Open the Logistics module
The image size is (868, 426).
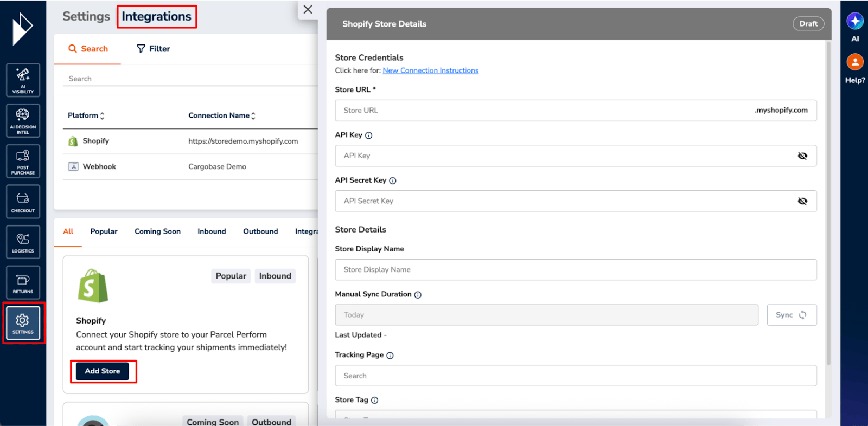pos(23,242)
